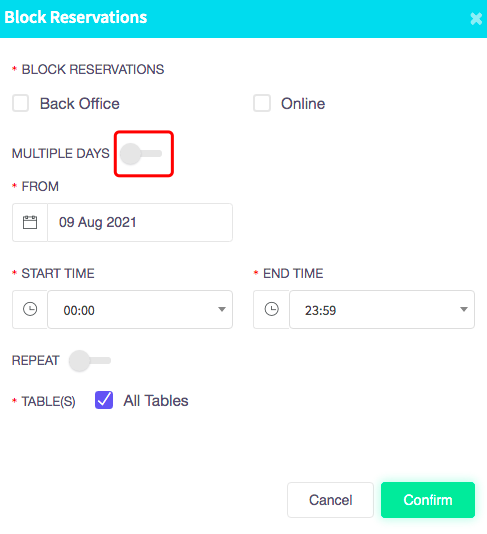The height and width of the screenshot is (534, 487).
Task: Enable the Multiple Days toggle
Action: pos(141,154)
